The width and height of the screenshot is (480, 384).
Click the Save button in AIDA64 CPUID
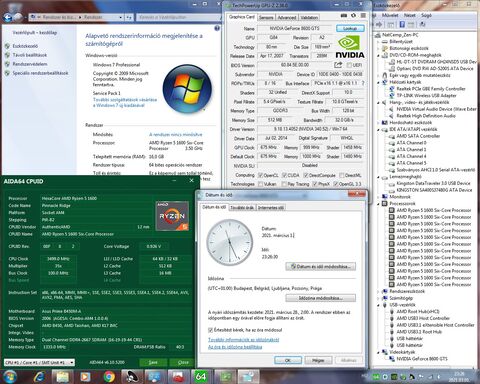tap(153, 362)
